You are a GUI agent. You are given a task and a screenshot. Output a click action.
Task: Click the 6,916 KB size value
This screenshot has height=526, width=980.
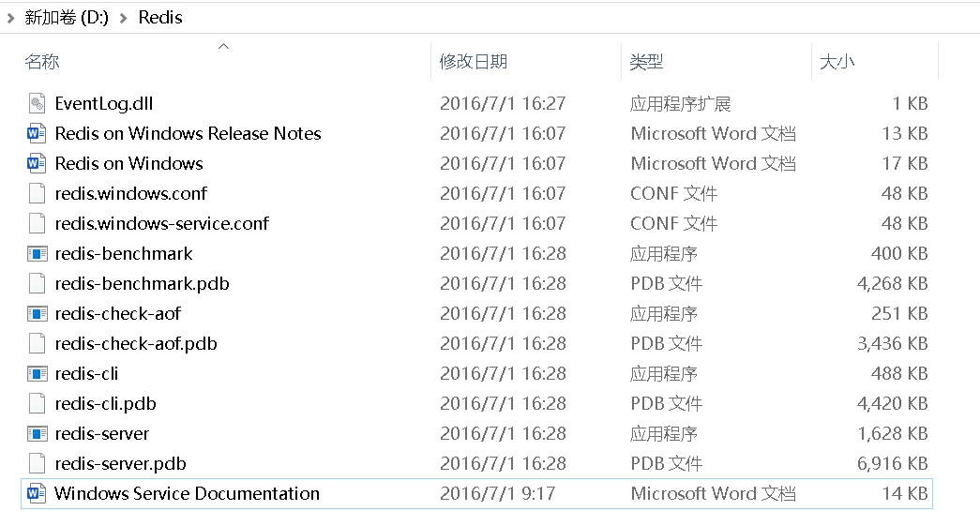[x=892, y=463]
